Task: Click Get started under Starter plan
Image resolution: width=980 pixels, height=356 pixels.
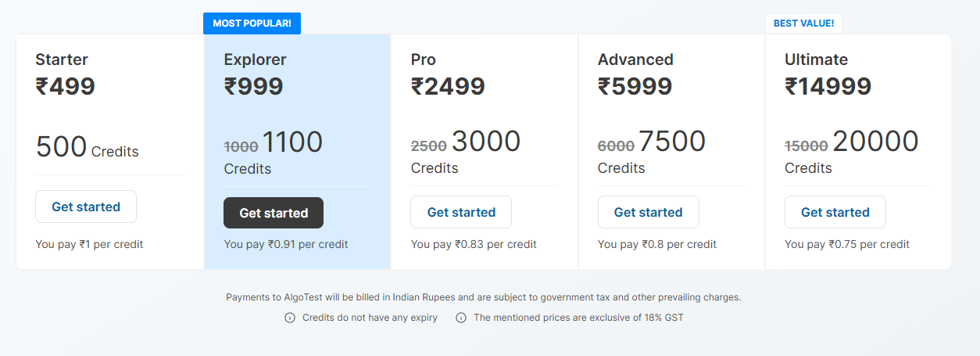Action: pos(86,207)
